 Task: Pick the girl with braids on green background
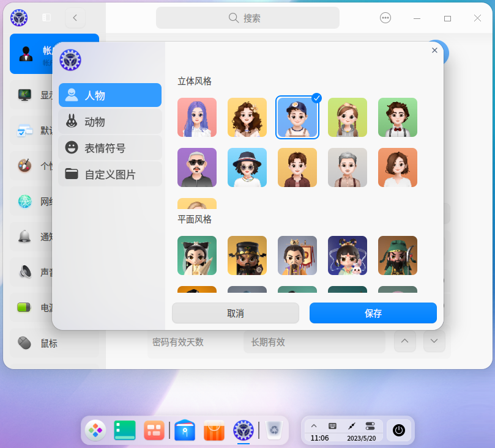pyautogui.click(x=348, y=117)
